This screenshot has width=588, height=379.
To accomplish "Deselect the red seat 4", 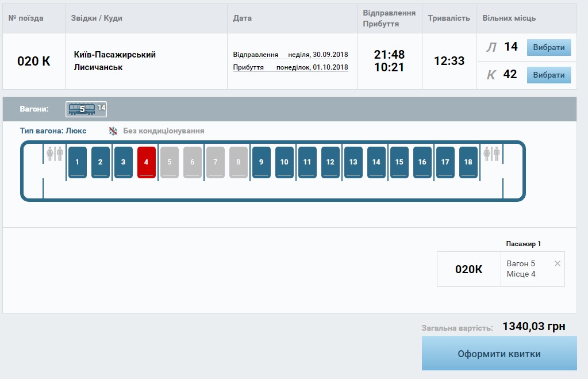I will (x=146, y=162).
